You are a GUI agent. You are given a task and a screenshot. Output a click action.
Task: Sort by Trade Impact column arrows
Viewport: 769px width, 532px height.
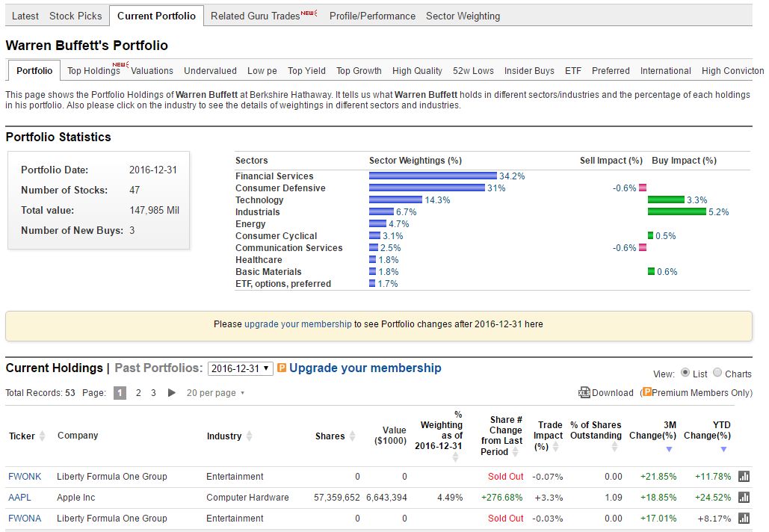point(556,447)
